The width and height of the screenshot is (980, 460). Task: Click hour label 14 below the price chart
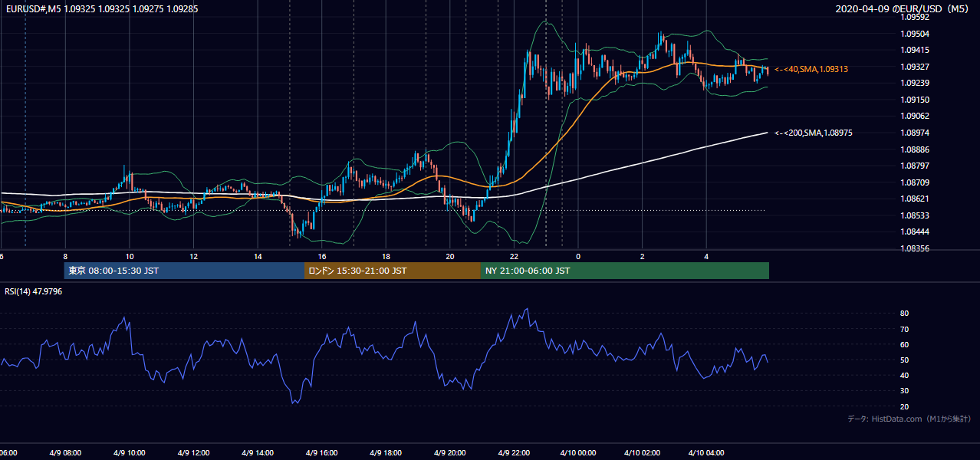[x=258, y=256]
